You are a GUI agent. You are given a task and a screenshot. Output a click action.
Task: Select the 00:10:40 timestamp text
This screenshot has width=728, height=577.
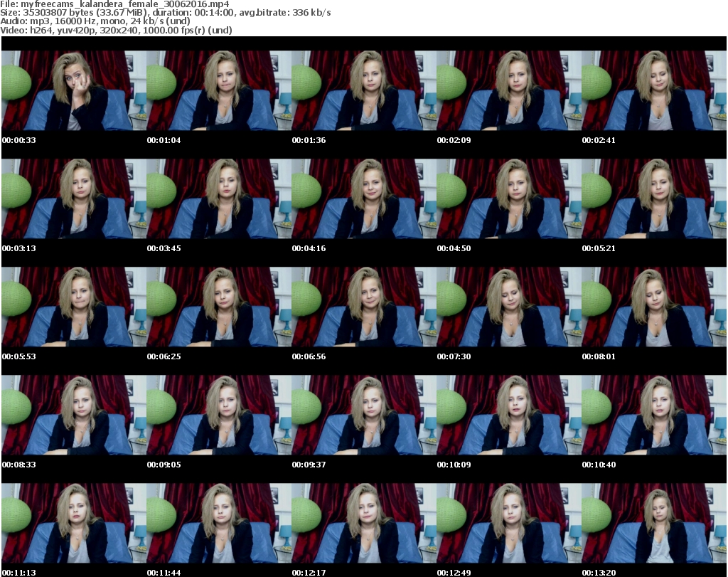(x=599, y=465)
